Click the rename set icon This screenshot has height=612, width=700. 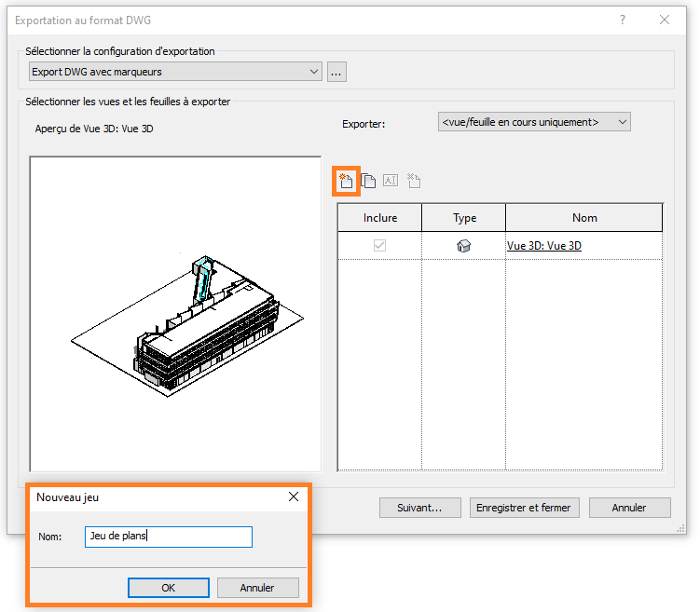coord(391,181)
